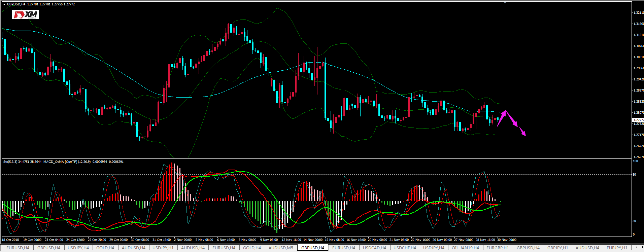Click the indicator scale value 100
Image resolution: width=644 pixels, height=252 pixels.
tap(635, 161)
